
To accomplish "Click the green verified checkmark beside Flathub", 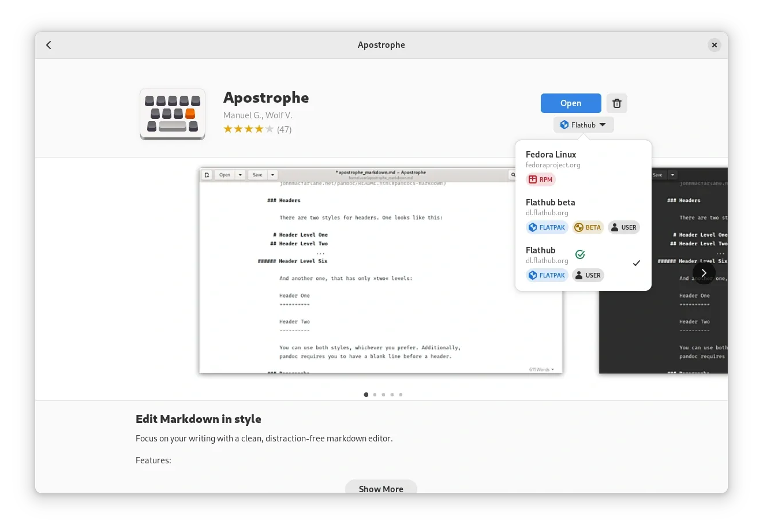I will click(x=579, y=254).
